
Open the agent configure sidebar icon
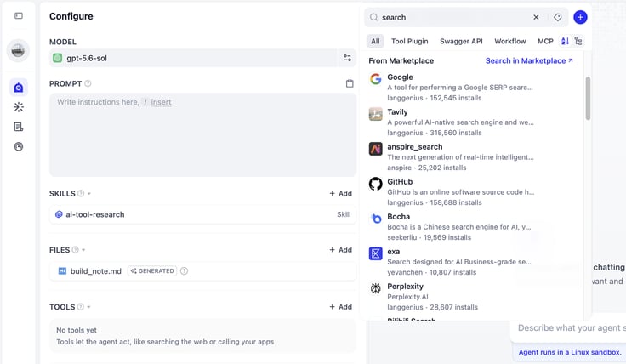(x=19, y=88)
